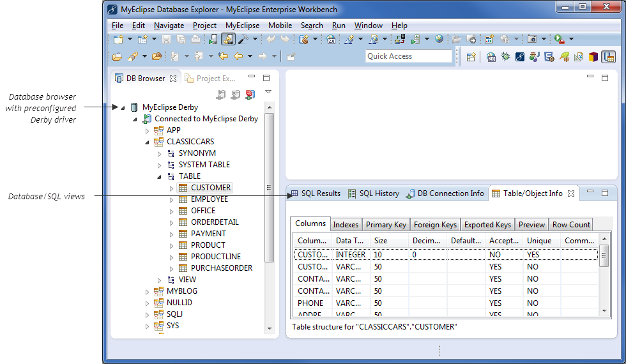Toggle the highlighted mobile sync toolbar button

tap(228, 40)
